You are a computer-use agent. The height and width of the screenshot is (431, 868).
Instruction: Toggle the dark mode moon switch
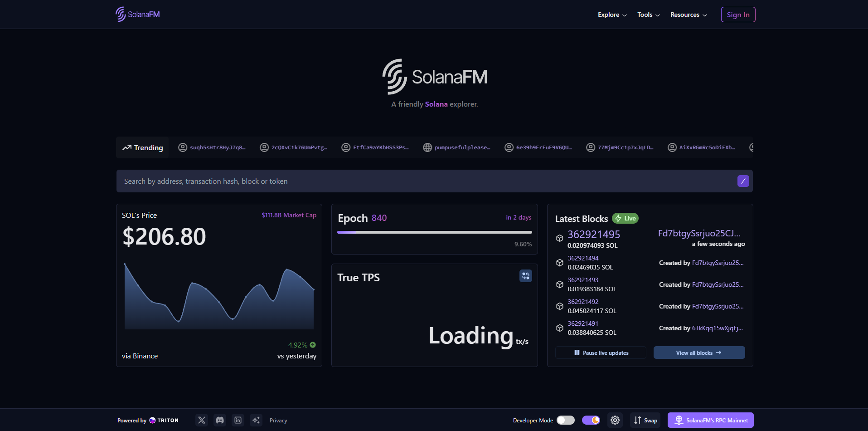click(591, 420)
